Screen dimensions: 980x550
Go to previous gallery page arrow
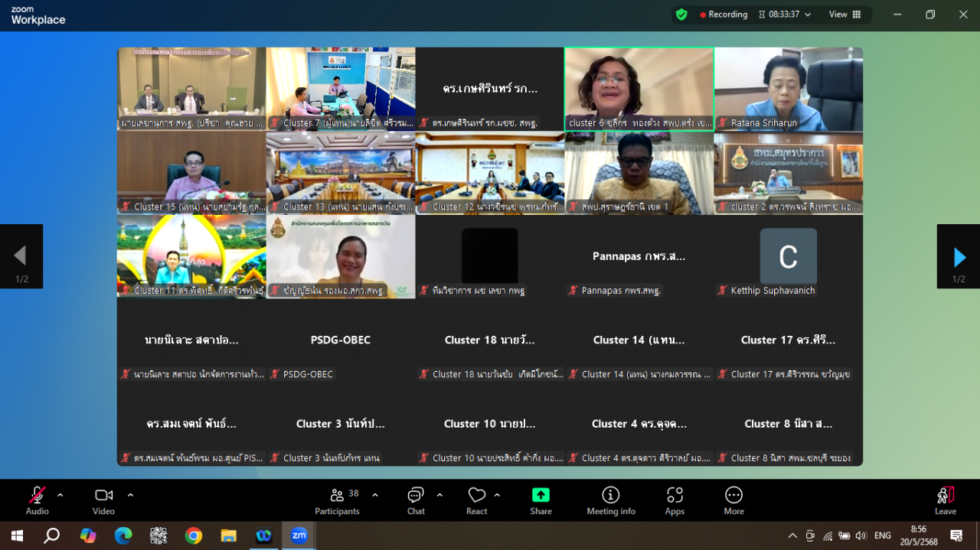[x=21, y=256]
